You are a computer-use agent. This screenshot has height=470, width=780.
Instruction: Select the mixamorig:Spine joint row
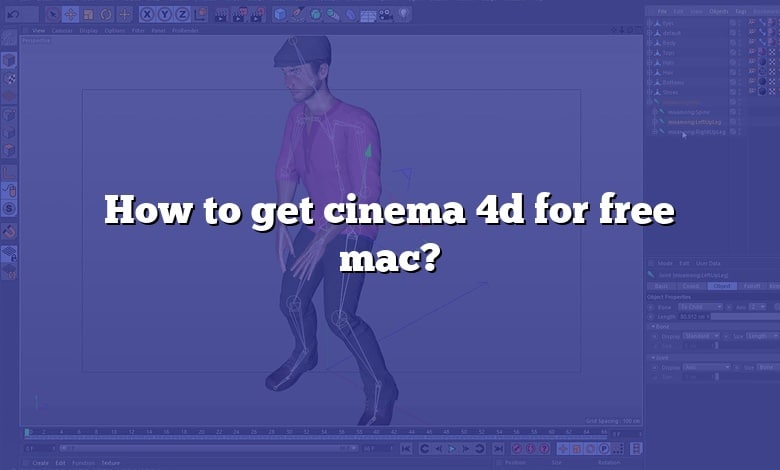[x=689, y=112]
